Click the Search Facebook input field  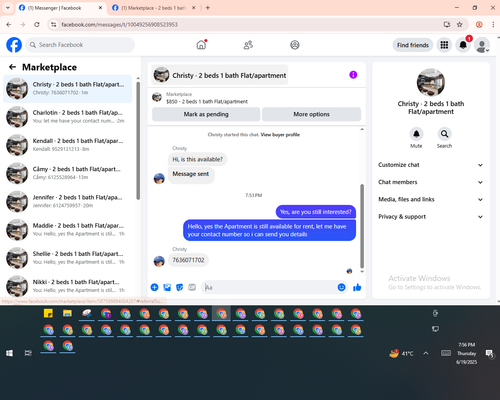(x=80, y=45)
